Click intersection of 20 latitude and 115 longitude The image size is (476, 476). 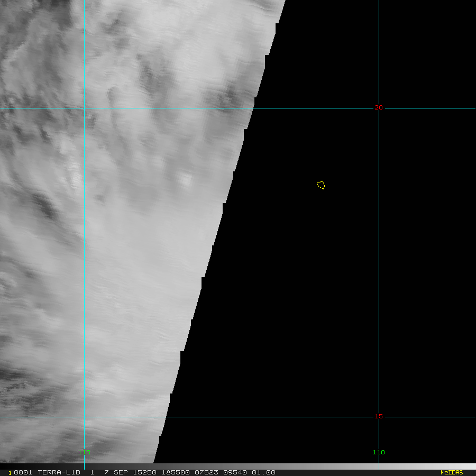point(84,108)
